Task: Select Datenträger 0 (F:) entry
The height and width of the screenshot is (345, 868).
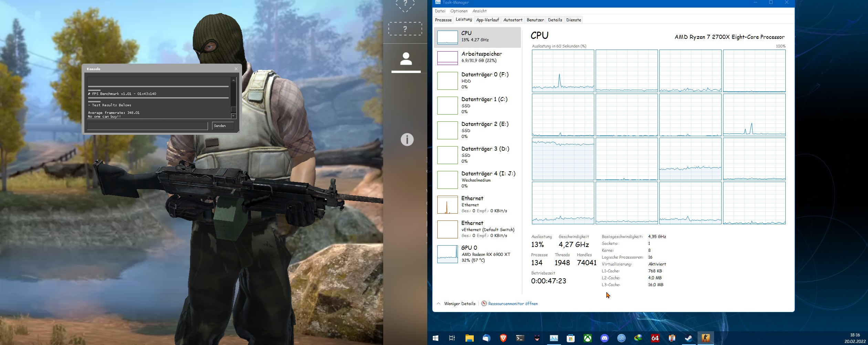Action: (478, 81)
